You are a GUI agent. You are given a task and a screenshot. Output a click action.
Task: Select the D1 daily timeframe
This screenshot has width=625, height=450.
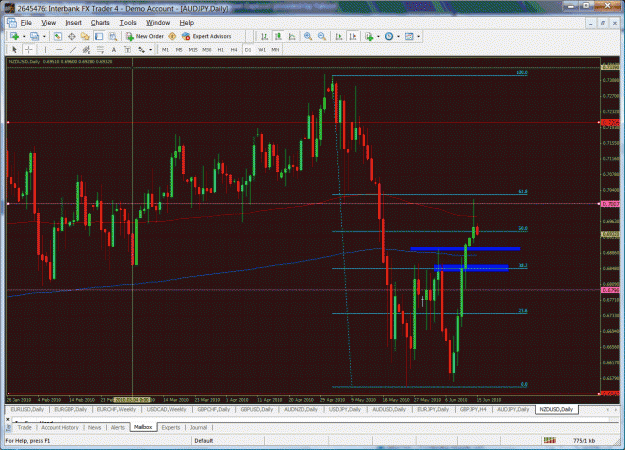click(248, 50)
